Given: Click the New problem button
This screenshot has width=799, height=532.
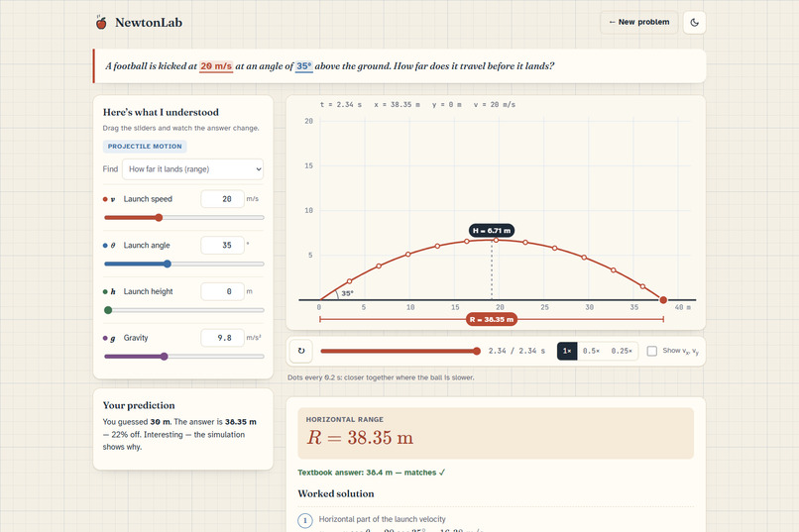Looking at the screenshot, I should pyautogui.click(x=639, y=23).
